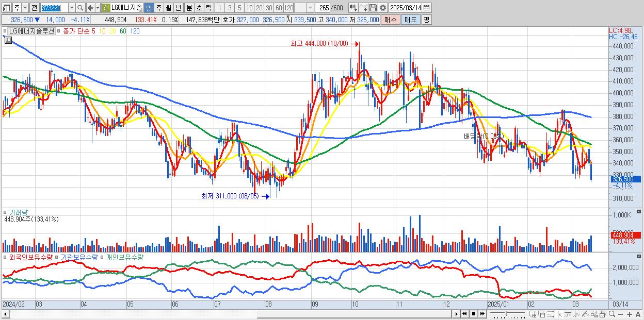Expand the dropdown beside the speaker icon

98,8
